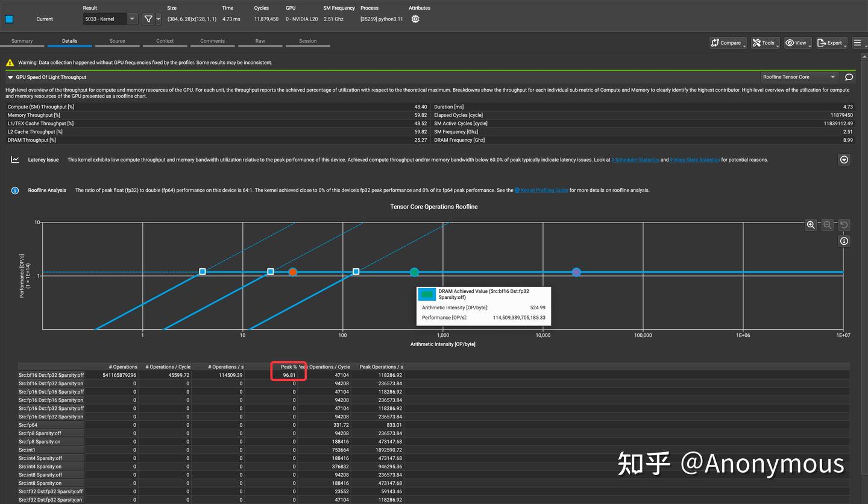The width and height of the screenshot is (868, 504).
Task: Expand the Latency Issue recommendation circle arrow
Action: pyautogui.click(x=844, y=159)
